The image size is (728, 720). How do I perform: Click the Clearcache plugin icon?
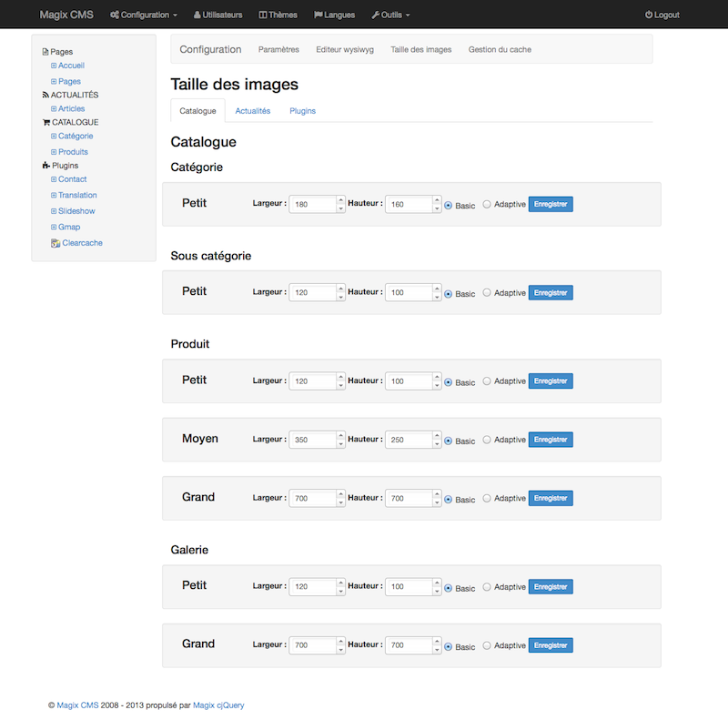tap(56, 243)
